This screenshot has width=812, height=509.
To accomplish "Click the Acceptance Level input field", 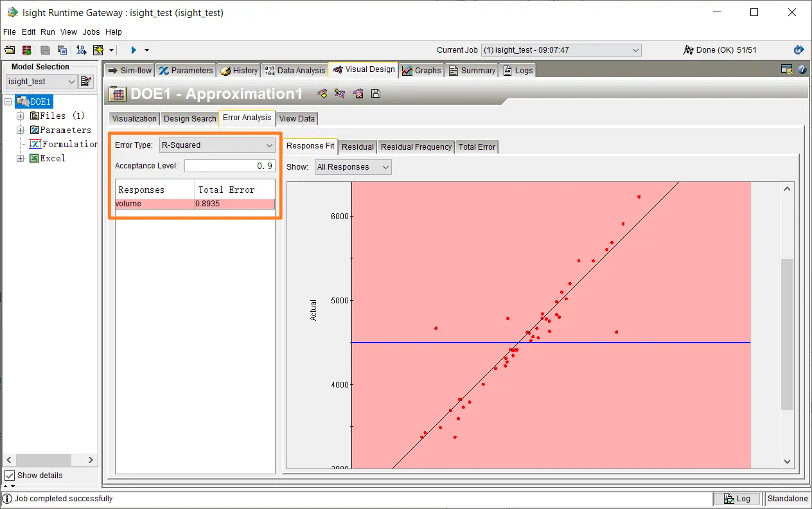I will coord(229,166).
